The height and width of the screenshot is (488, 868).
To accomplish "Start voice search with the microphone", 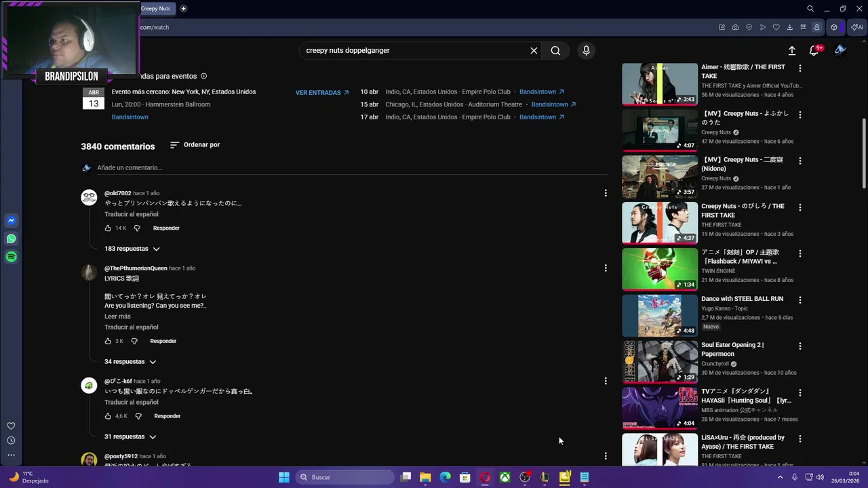I will point(587,50).
